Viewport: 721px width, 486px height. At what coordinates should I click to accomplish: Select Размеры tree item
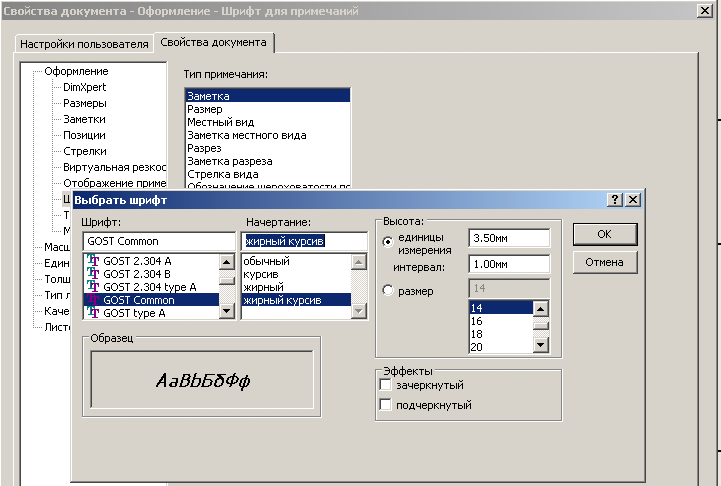coord(85,103)
